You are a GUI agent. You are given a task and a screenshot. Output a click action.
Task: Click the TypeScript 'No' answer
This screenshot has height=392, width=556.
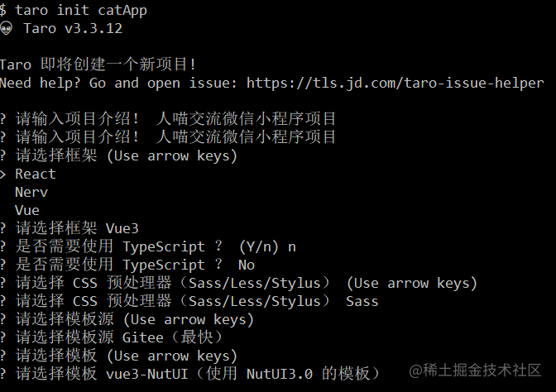pyautogui.click(x=247, y=265)
